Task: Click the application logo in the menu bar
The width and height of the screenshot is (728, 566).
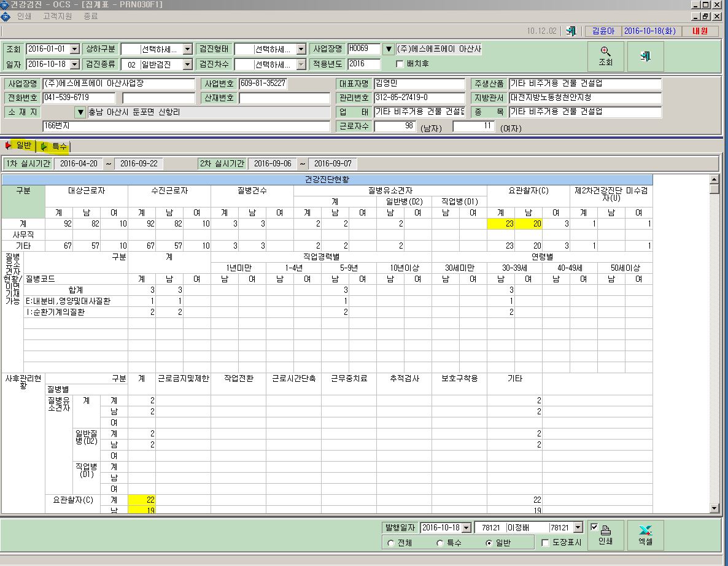Action: click(6, 17)
